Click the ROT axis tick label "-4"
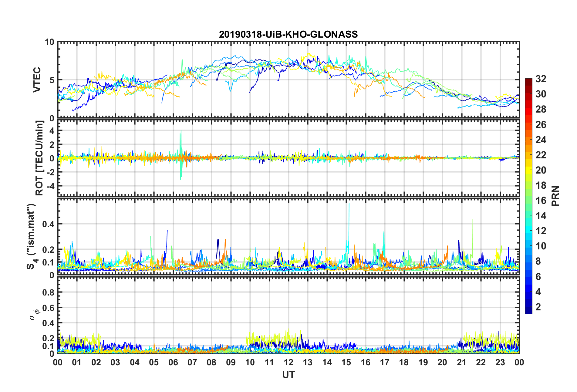577x392 pixels. click(x=50, y=186)
